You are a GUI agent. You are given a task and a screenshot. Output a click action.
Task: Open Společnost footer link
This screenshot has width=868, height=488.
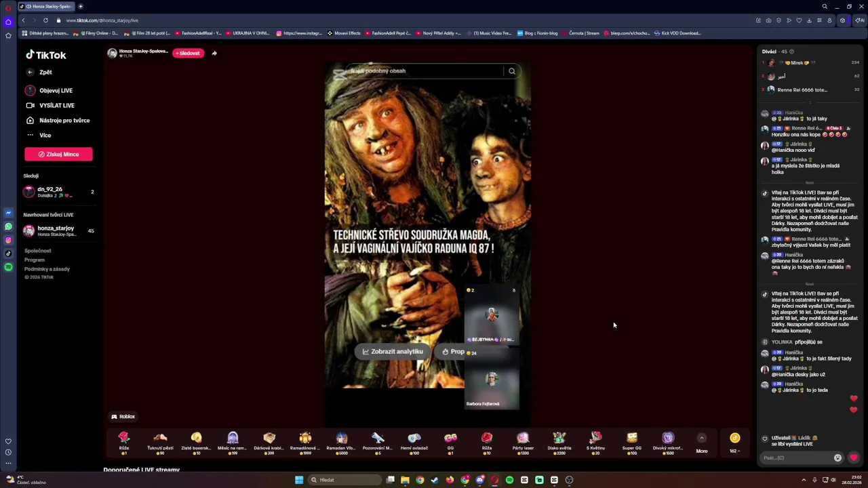coord(37,251)
